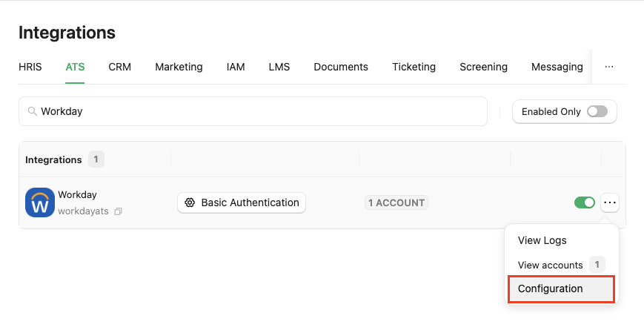Go to the Messaging tab
Image resolution: width=644 pixels, height=333 pixels.
coord(557,67)
